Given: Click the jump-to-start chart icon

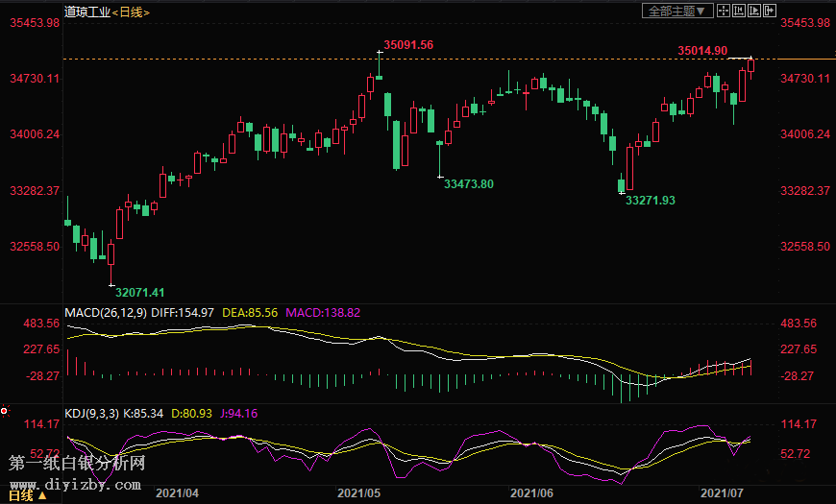Looking at the screenshot, I should click(x=739, y=11).
